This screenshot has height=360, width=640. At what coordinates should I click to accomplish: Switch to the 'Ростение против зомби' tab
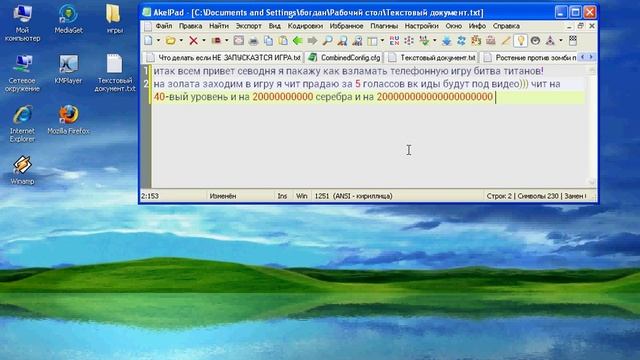(530, 58)
